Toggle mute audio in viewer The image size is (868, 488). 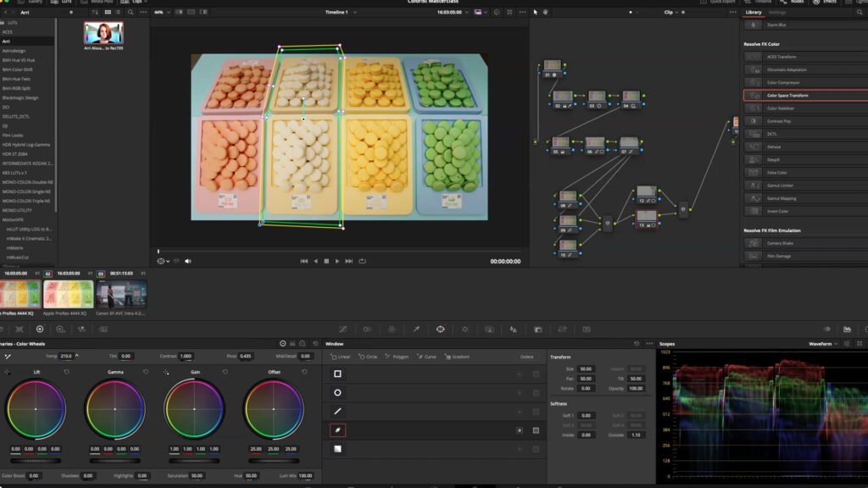[188, 261]
